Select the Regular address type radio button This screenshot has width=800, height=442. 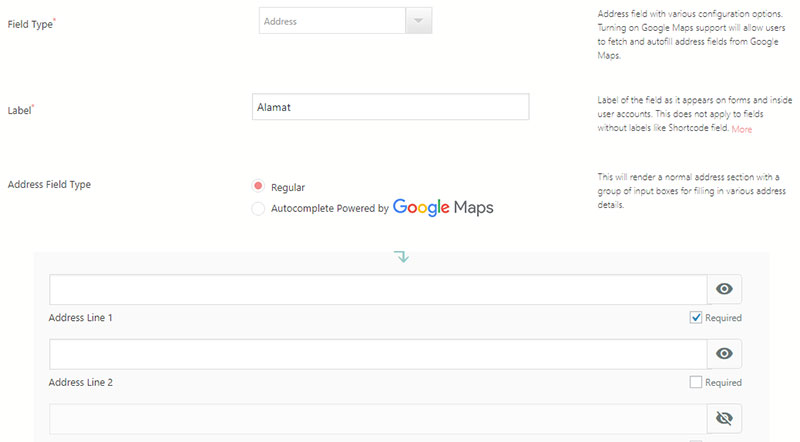coord(258,187)
